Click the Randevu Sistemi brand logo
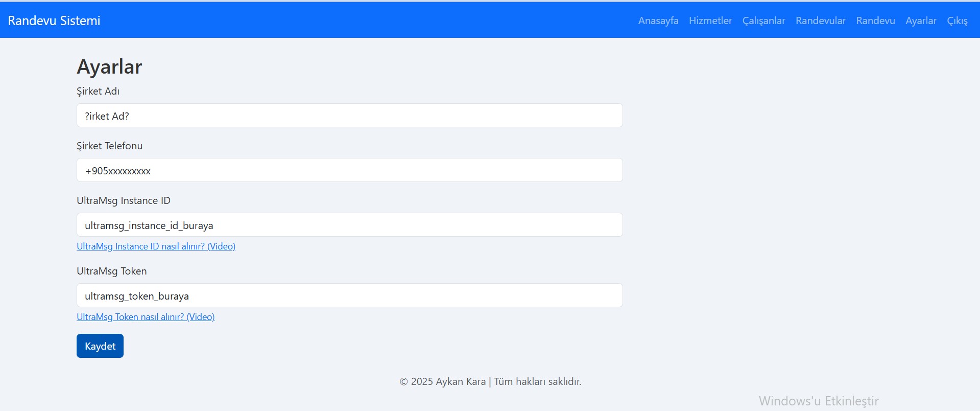Screen dimensions: 980x411 pos(54,20)
